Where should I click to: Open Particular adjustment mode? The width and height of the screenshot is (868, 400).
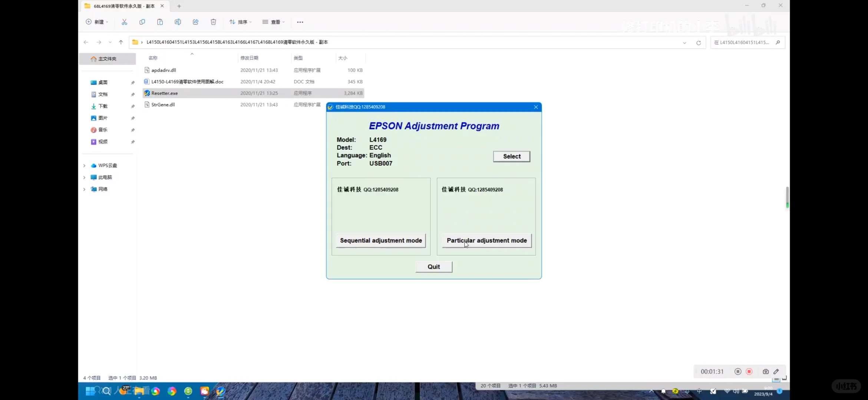tap(486, 241)
